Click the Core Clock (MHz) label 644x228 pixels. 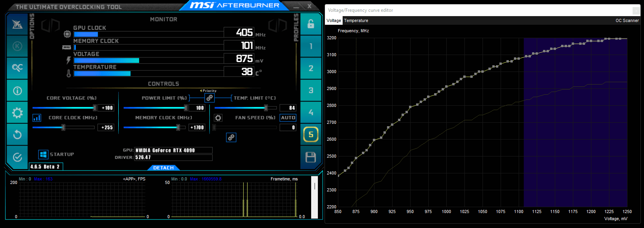[73, 118]
